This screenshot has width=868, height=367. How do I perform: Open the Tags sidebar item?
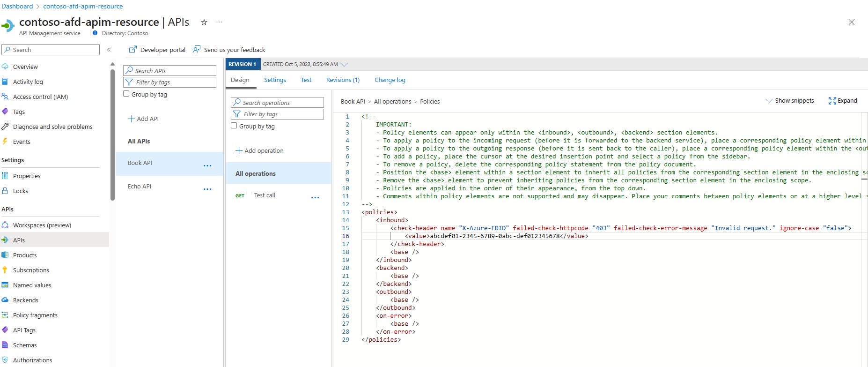click(19, 112)
